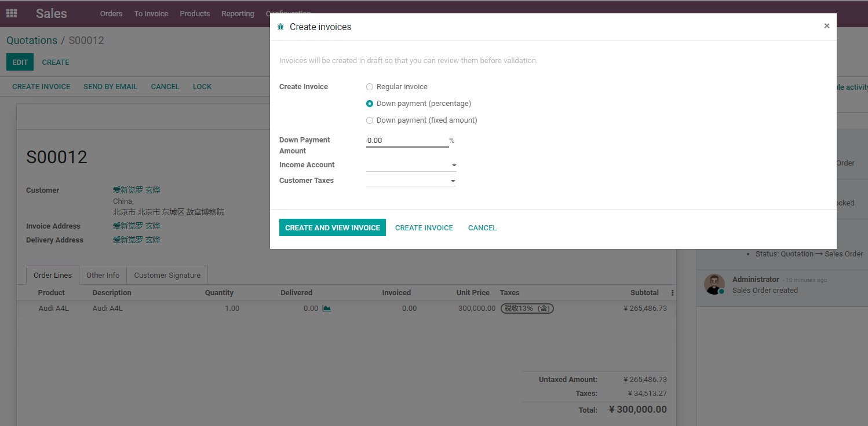Click the 300,000.00 unit price cell

point(477,309)
